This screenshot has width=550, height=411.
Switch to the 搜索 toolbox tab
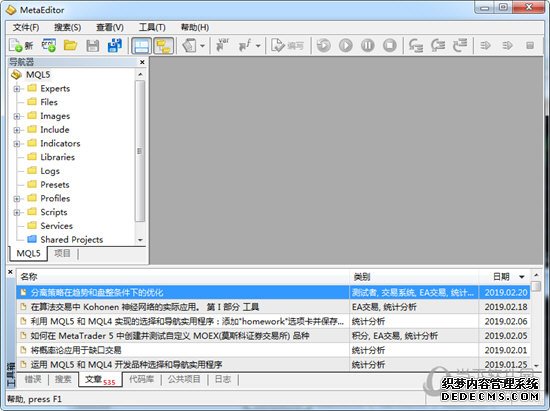tap(63, 379)
